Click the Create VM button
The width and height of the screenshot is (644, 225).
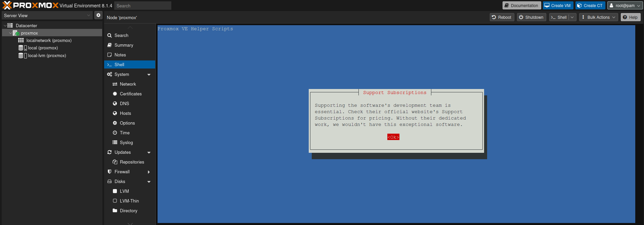point(558,5)
